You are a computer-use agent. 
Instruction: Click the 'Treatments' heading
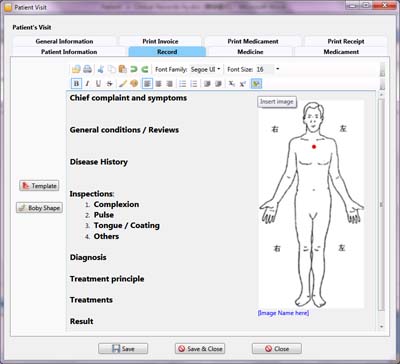[x=91, y=300]
